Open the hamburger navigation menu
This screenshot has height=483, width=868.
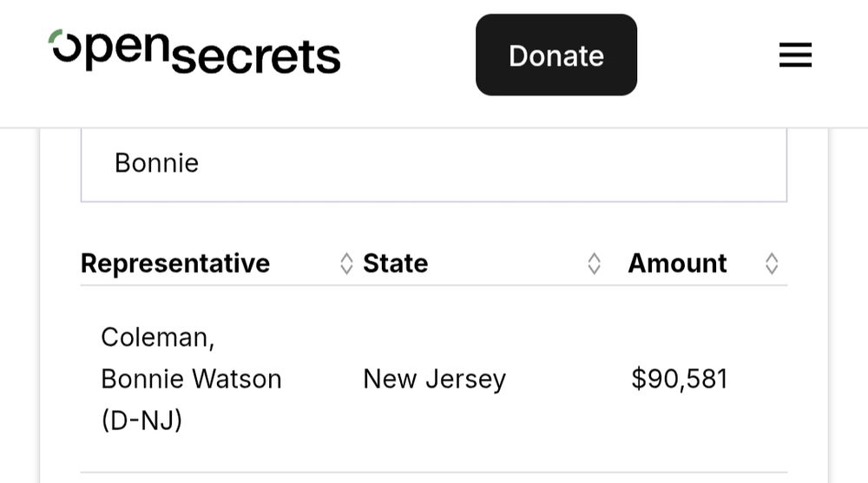click(795, 55)
